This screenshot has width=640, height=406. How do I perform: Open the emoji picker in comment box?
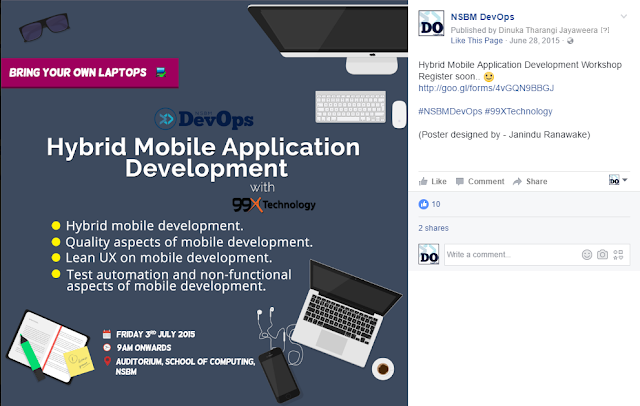(587, 255)
